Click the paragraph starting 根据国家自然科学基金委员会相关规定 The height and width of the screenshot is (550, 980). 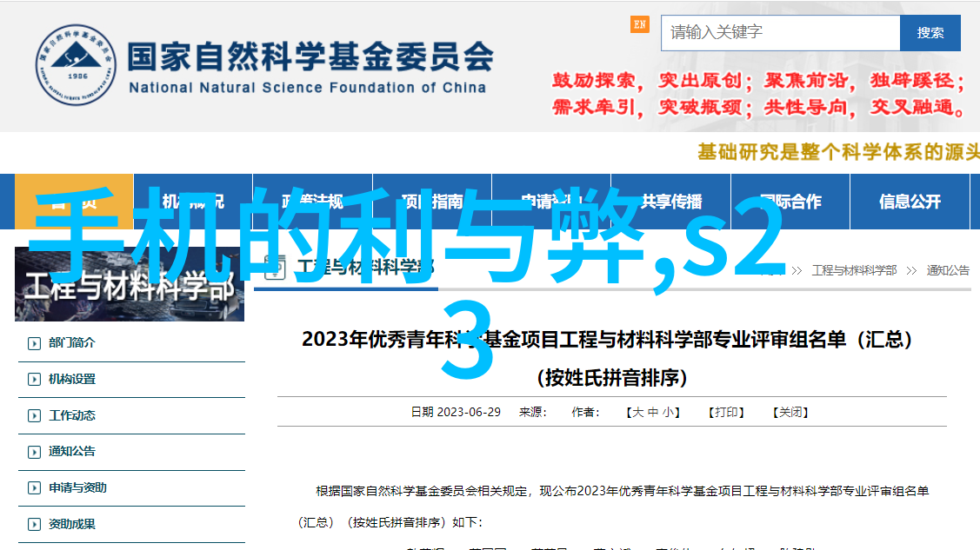click(612, 507)
